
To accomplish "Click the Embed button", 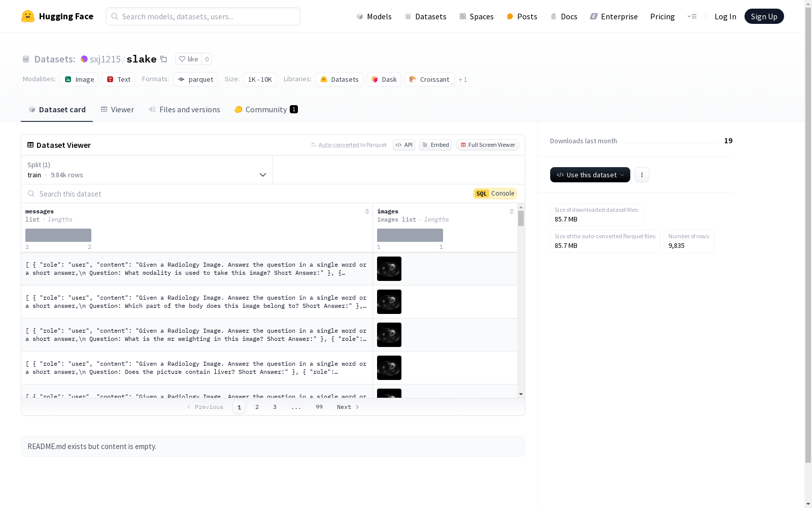I will 435,145.
